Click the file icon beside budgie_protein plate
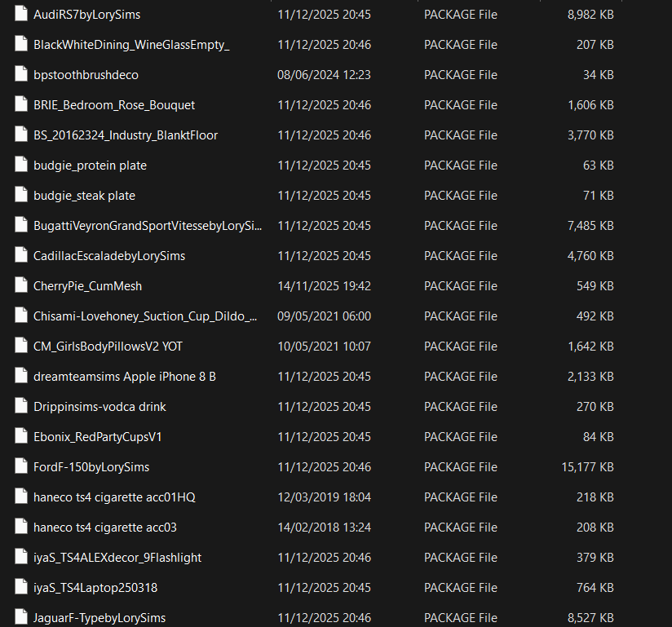The height and width of the screenshot is (627, 672). click(x=21, y=165)
